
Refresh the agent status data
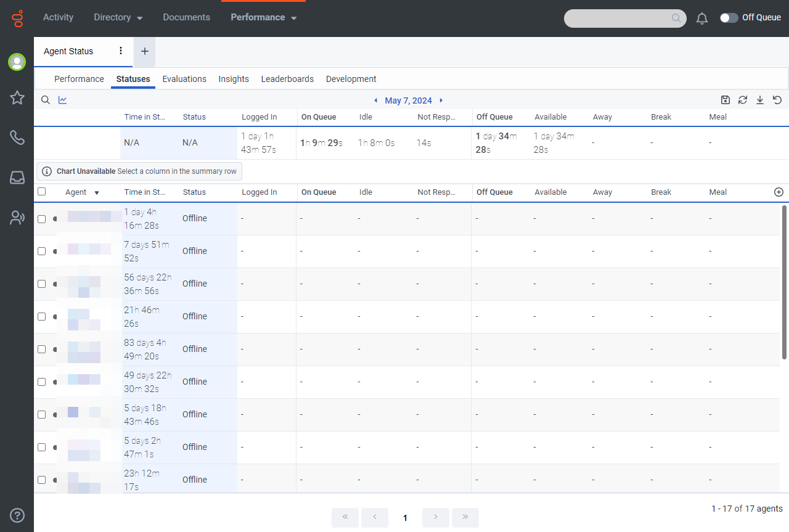click(743, 100)
